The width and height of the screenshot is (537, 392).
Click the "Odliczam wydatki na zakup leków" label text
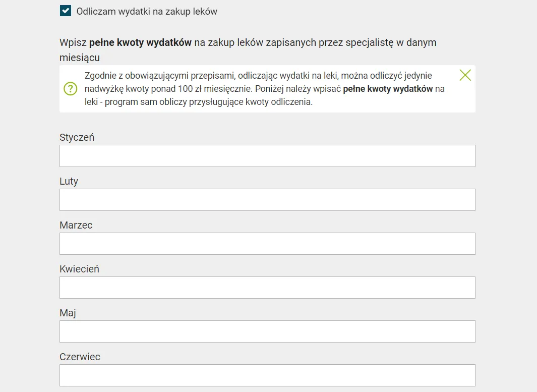tap(147, 11)
